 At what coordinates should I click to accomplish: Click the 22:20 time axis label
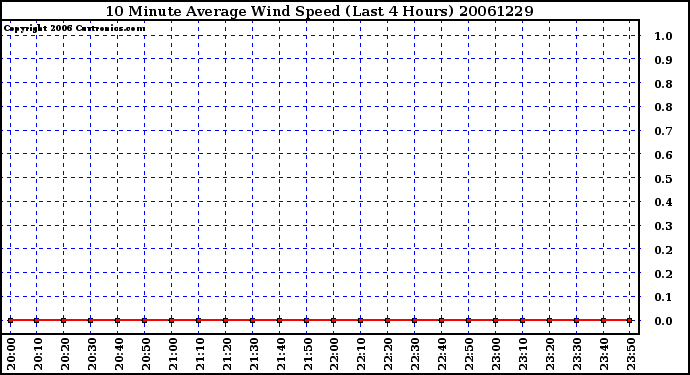[x=388, y=355]
